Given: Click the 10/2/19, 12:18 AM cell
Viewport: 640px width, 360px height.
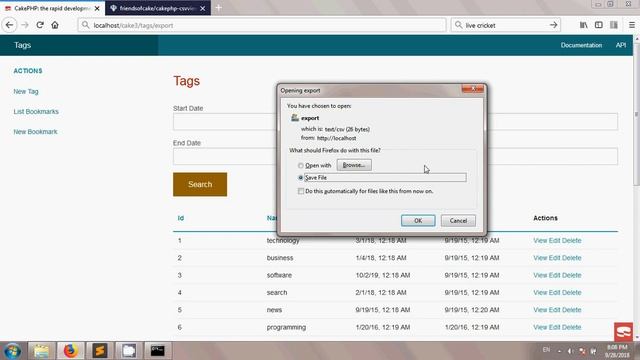Looking at the screenshot, I should (383, 275).
